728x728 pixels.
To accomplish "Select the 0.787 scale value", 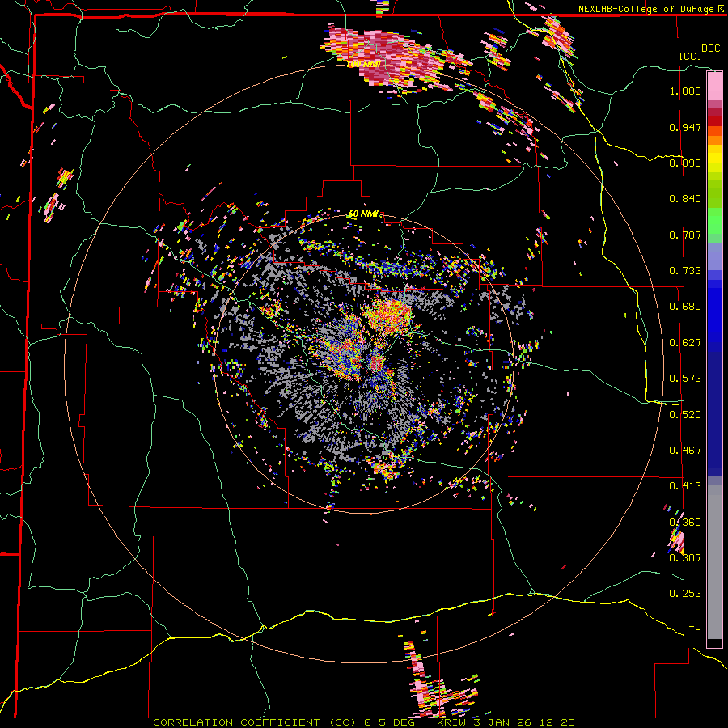I will (685, 235).
